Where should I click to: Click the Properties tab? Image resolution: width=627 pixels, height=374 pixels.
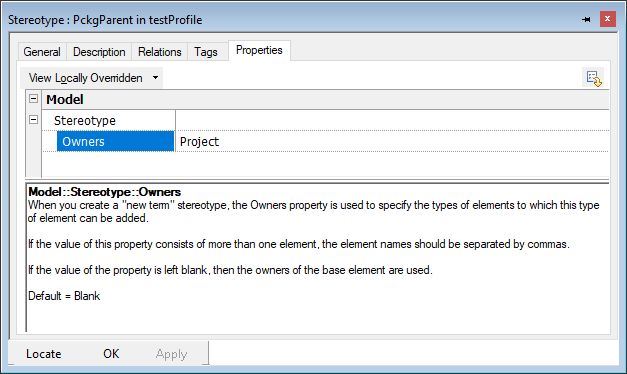[259, 50]
